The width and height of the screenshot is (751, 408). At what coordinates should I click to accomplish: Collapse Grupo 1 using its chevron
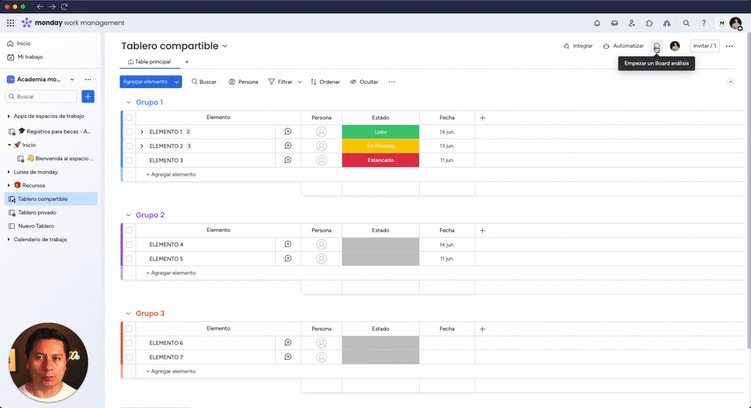127,102
